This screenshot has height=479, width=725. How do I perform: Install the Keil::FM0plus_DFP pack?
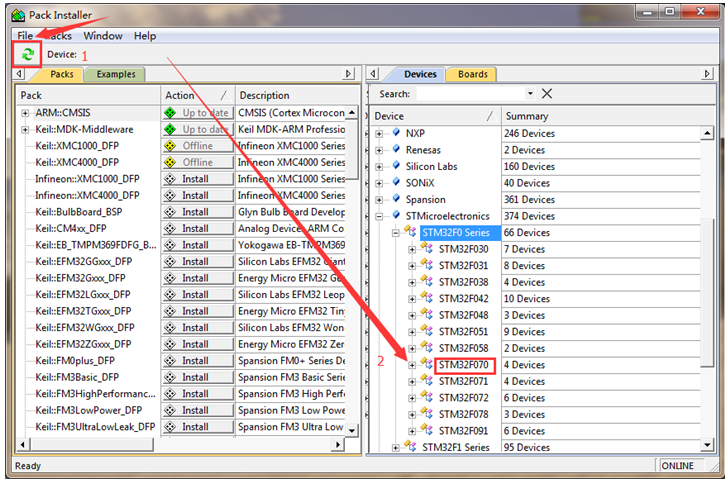tap(198, 361)
